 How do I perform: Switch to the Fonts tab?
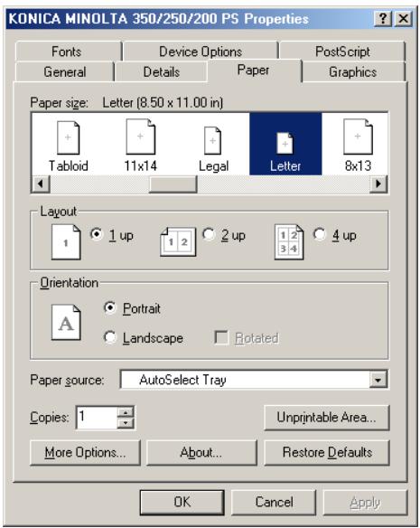coord(69,52)
